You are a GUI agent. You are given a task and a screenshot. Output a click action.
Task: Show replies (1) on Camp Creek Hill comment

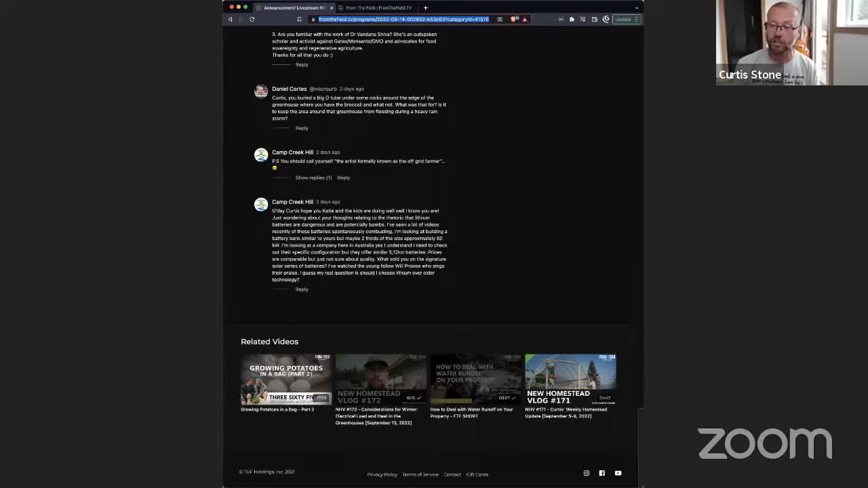313,178
